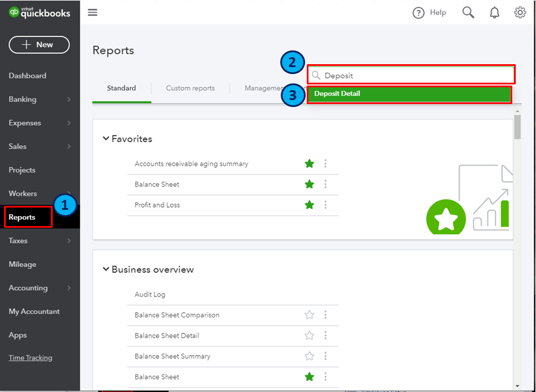Open more options for Balance Sheet Detail
Screen dimensions: 536x392
click(x=325, y=335)
